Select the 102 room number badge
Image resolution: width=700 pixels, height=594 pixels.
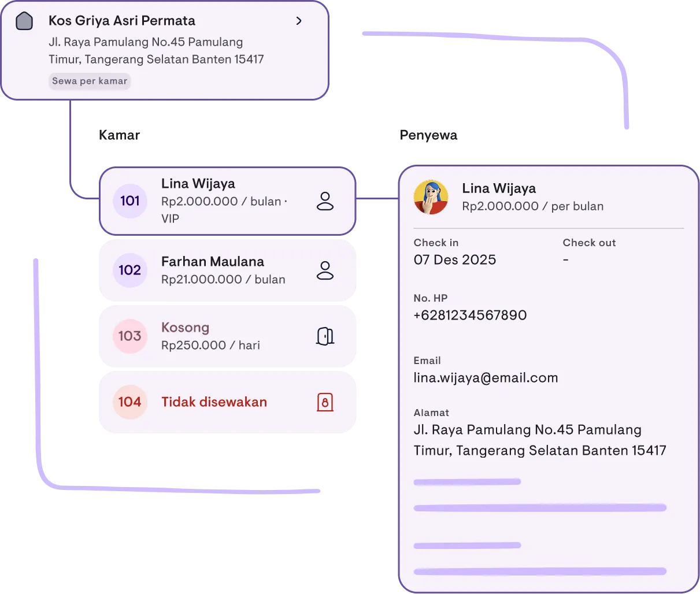130,270
